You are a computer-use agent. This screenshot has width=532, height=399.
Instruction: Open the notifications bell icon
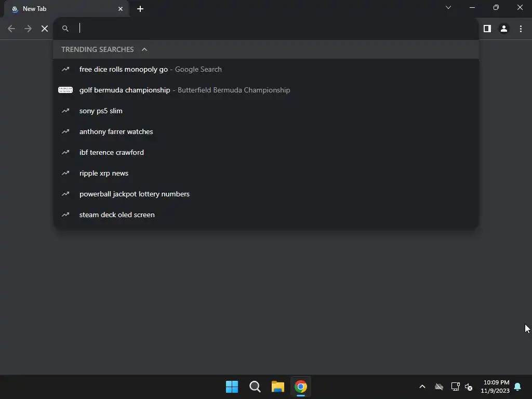pyautogui.click(x=517, y=387)
